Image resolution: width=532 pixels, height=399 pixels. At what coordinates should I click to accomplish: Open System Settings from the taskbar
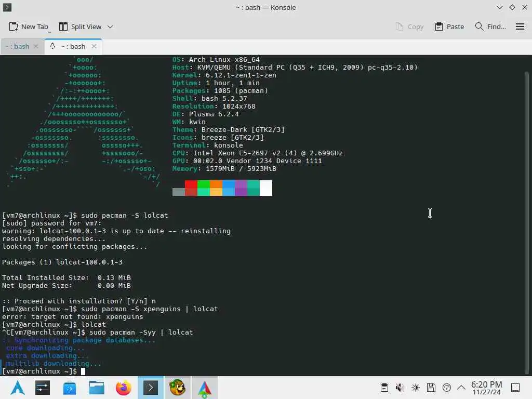pos(43,388)
